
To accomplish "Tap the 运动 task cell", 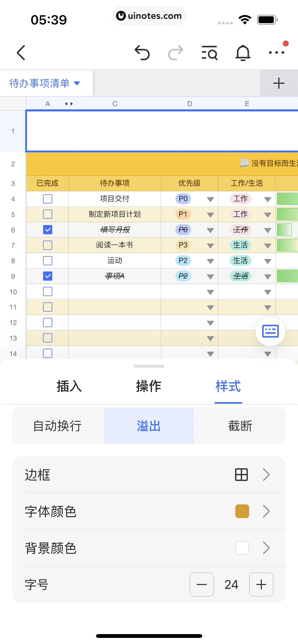I will point(115,261).
